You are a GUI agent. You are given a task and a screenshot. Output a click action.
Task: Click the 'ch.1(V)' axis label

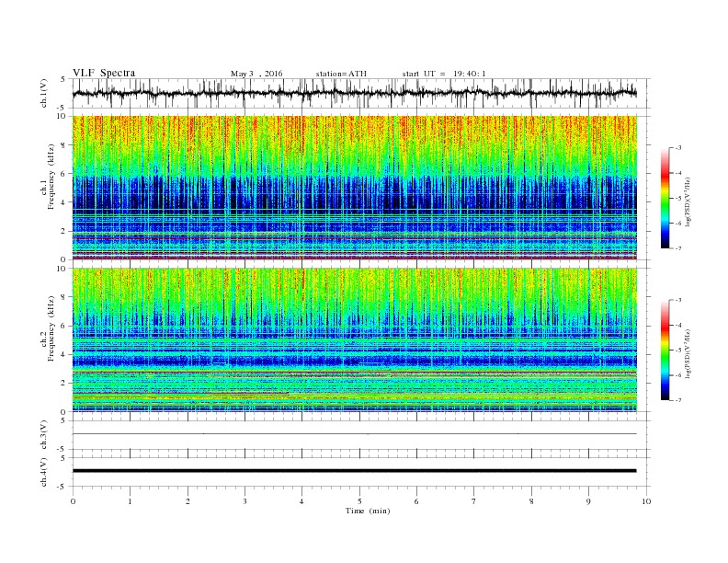click(x=44, y=93)
